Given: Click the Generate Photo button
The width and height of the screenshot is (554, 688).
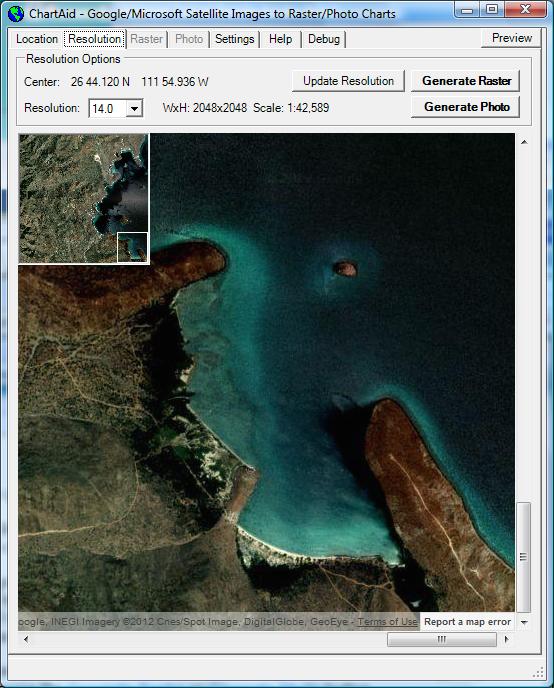Looking at the screenshot, I should point(466,107).
